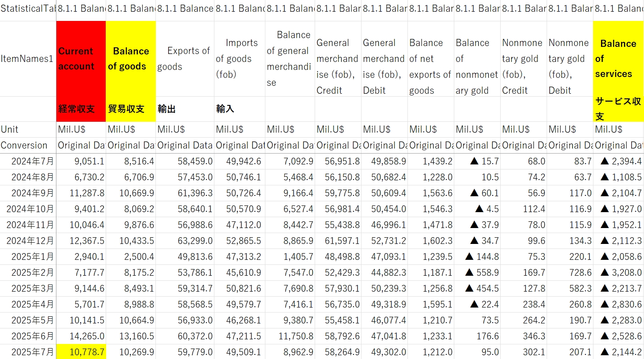Click the yellow Balance of services header
Image resolution: width=644 pixels, height=359 pixels.
click(618, 59)
